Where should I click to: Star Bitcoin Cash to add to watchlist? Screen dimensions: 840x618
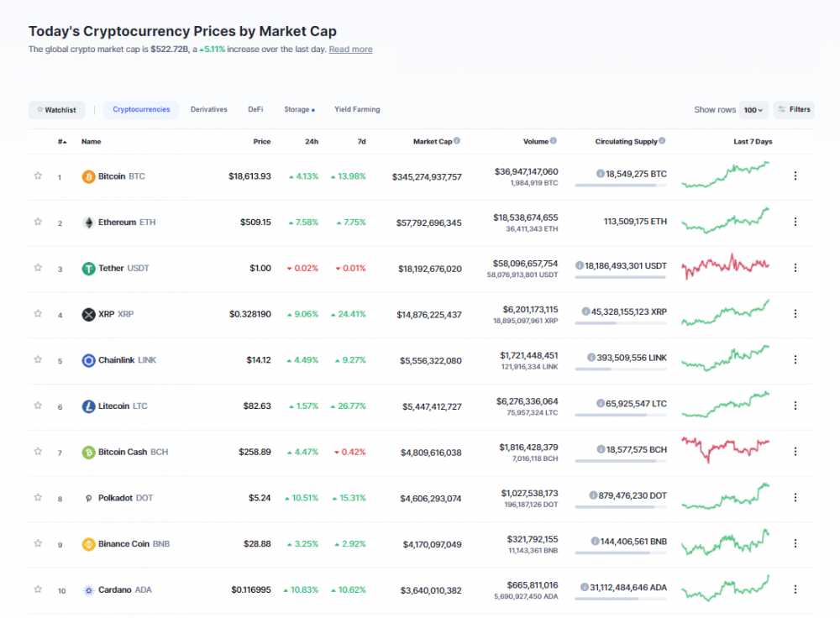(x=38, y=452)
